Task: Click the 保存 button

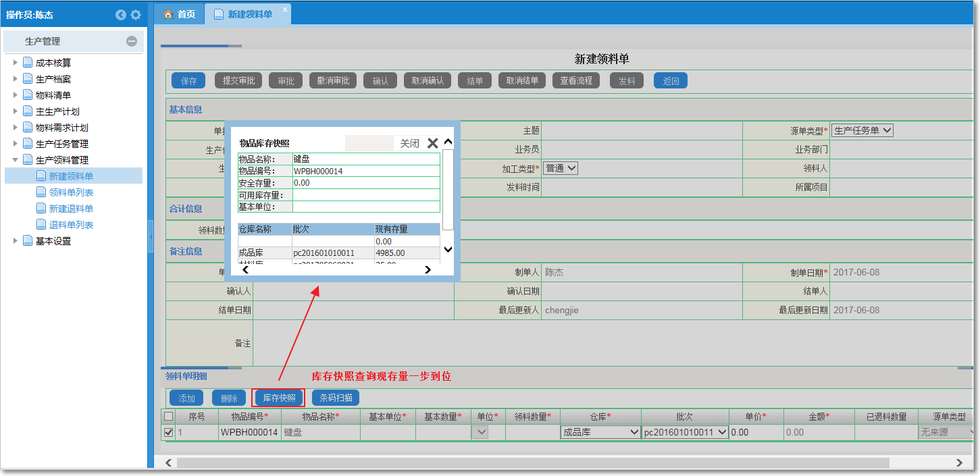Action: (x=188, y=80)
